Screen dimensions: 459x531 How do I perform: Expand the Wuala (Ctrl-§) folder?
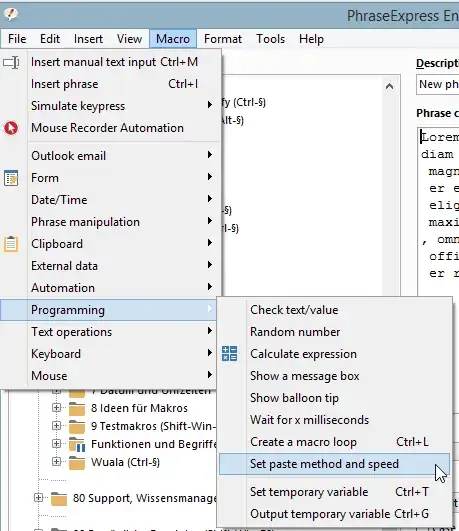57,461
